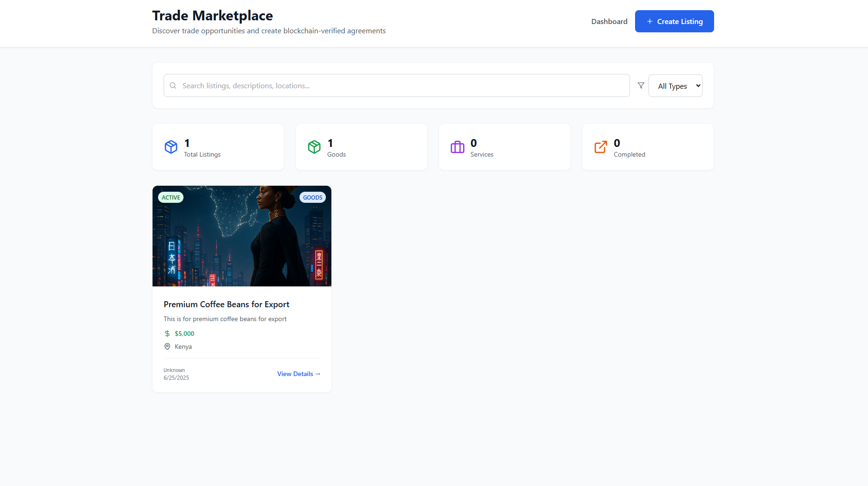Select the $5,000 price value
The width and height of the screenshot is (868, 486).
184,334
